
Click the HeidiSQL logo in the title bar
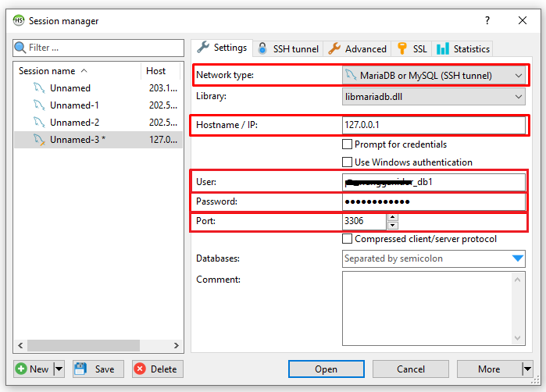coord(19,20)
